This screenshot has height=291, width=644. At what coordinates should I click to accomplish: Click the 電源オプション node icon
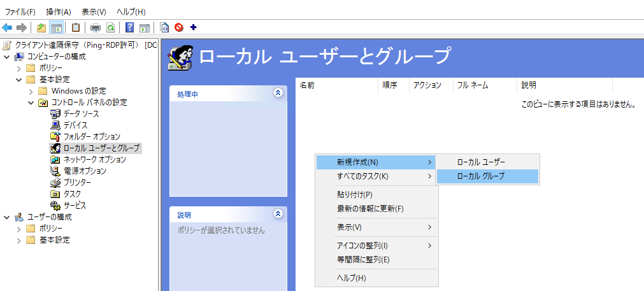pos(55,171)
